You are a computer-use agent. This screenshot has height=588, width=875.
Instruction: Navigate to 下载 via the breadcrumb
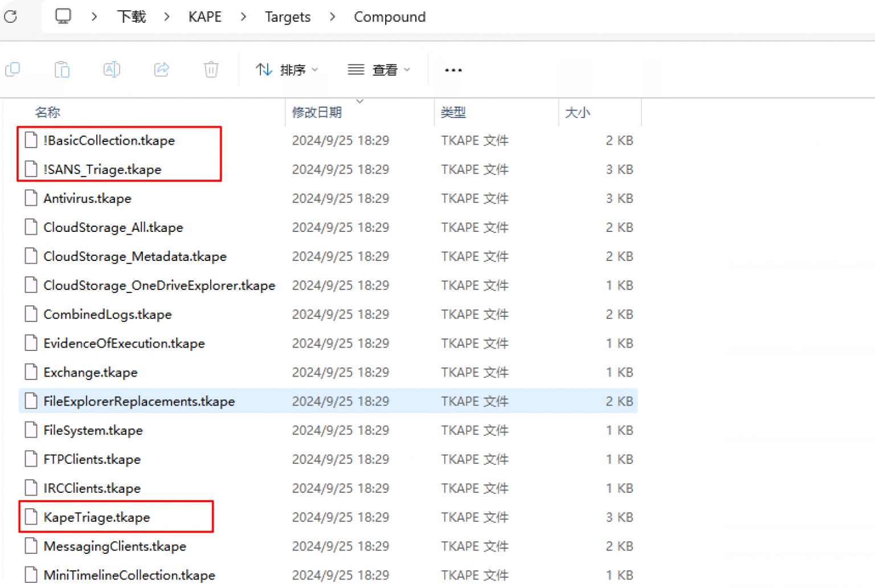coord(130,17)
